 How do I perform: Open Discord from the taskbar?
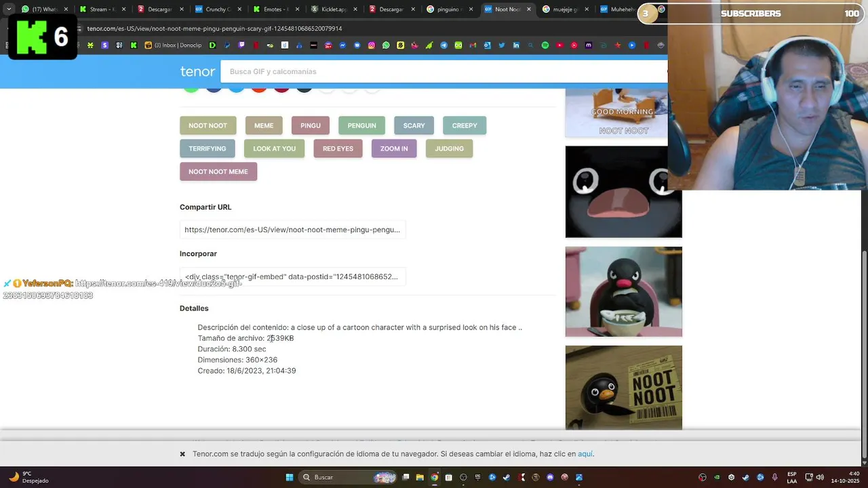550,477
